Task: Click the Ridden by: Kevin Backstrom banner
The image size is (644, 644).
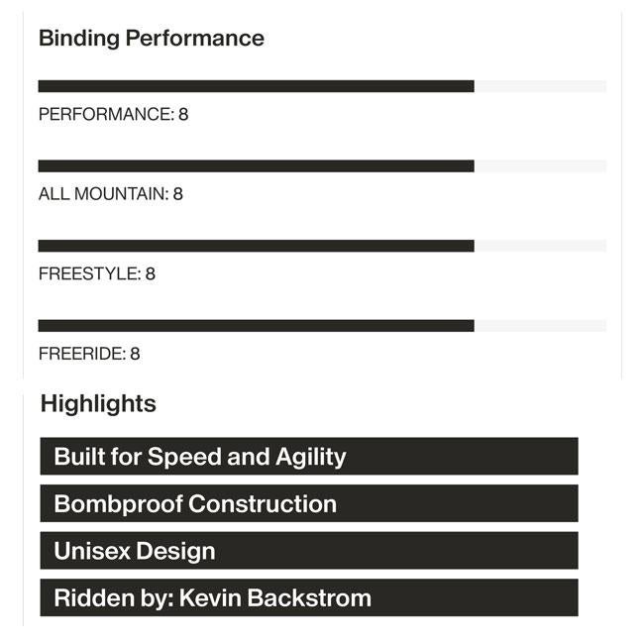Action: [x=308, y=598]
